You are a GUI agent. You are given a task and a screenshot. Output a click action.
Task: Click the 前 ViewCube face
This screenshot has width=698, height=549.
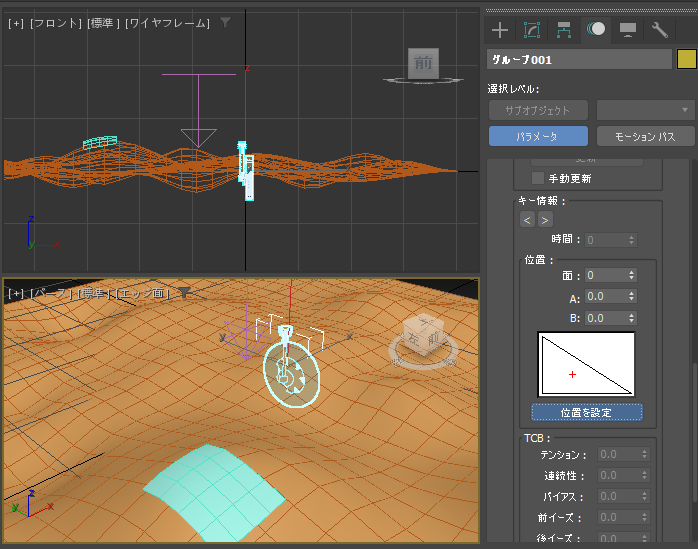click(x=423, y=63)
